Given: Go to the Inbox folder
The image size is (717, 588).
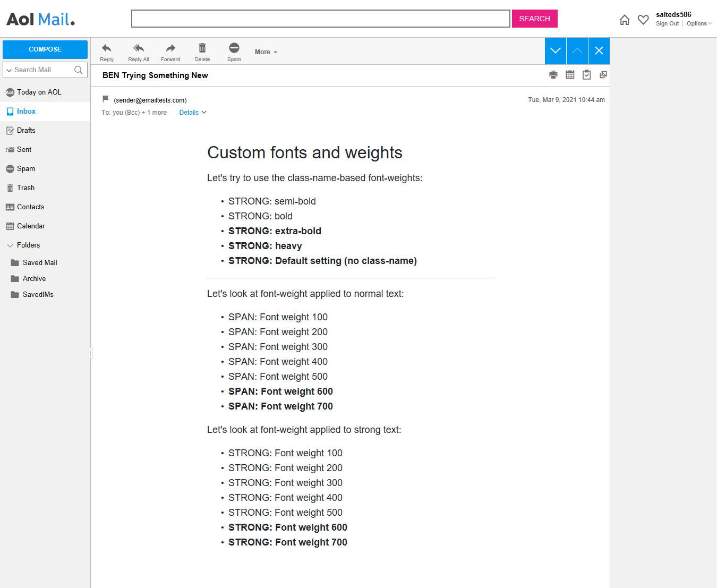Looking at the screenshot, I should [x=26, y=112].
